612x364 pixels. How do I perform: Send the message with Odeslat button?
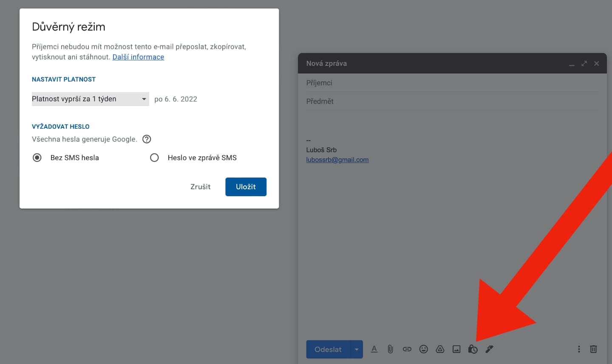click(x=328, y=349)
